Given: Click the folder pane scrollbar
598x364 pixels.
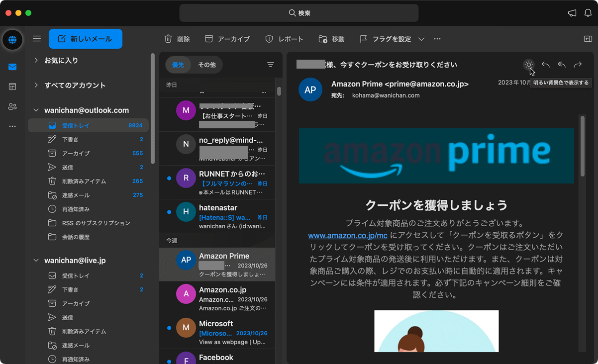Looking at the screenshot, I should (x=153, y=109).
